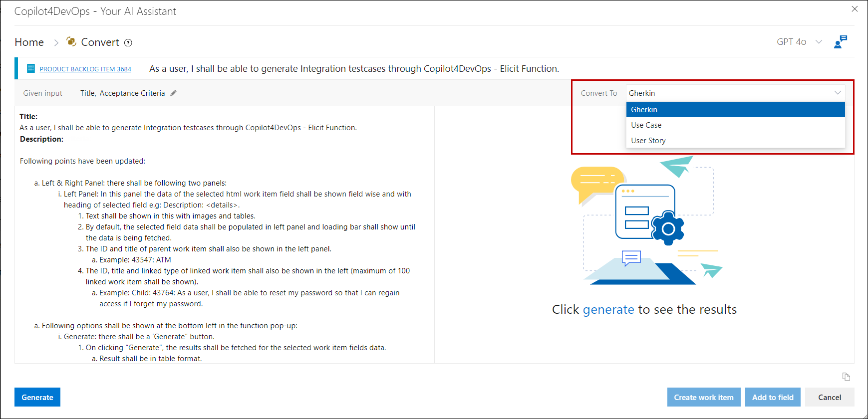Click the illustration graphic in results panel

[646, 220]
